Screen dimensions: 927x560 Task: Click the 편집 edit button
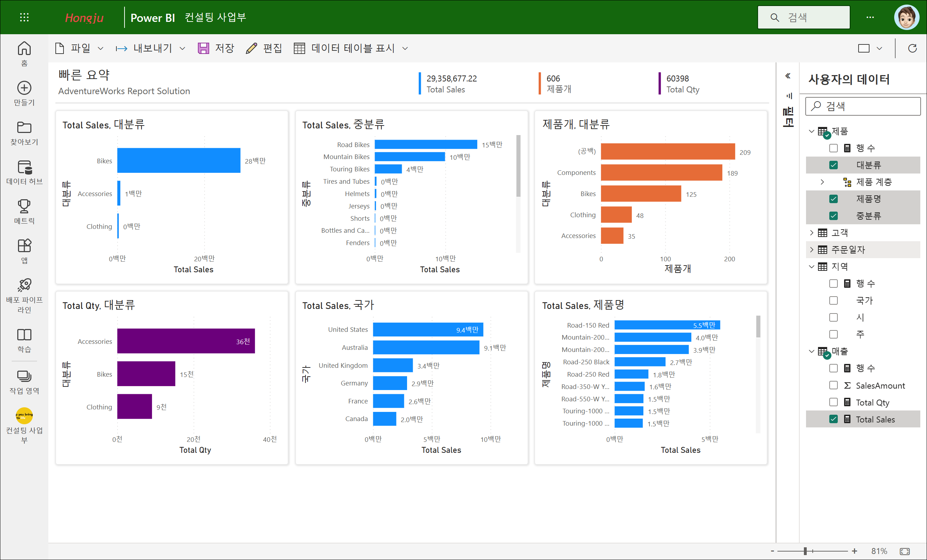click(x=264, y=48)
